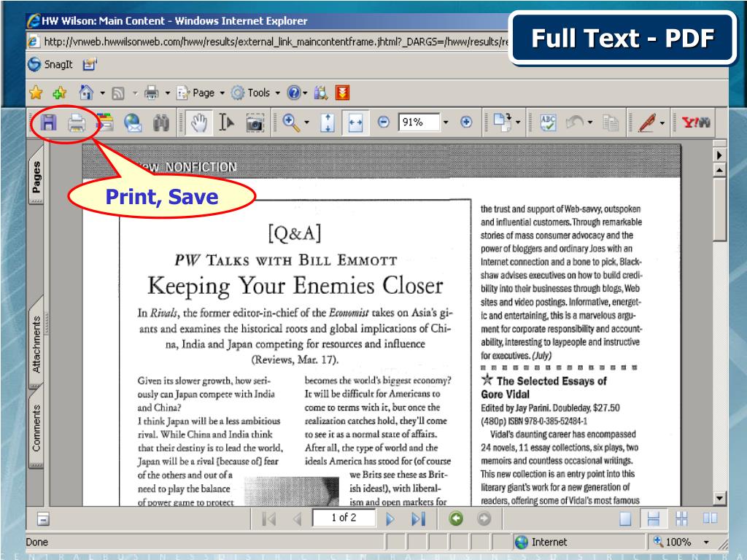Click the Yahoo toolbar icon
747x560 pixels.
pos(695,122)
